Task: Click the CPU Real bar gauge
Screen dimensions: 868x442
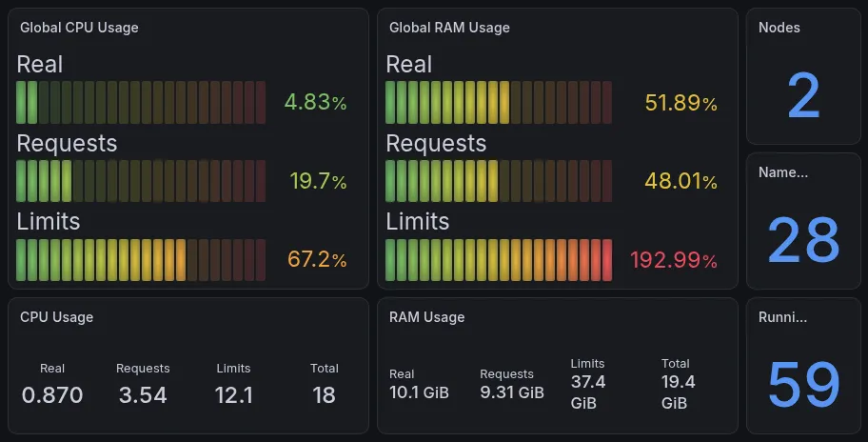Action: pos(141,103)
